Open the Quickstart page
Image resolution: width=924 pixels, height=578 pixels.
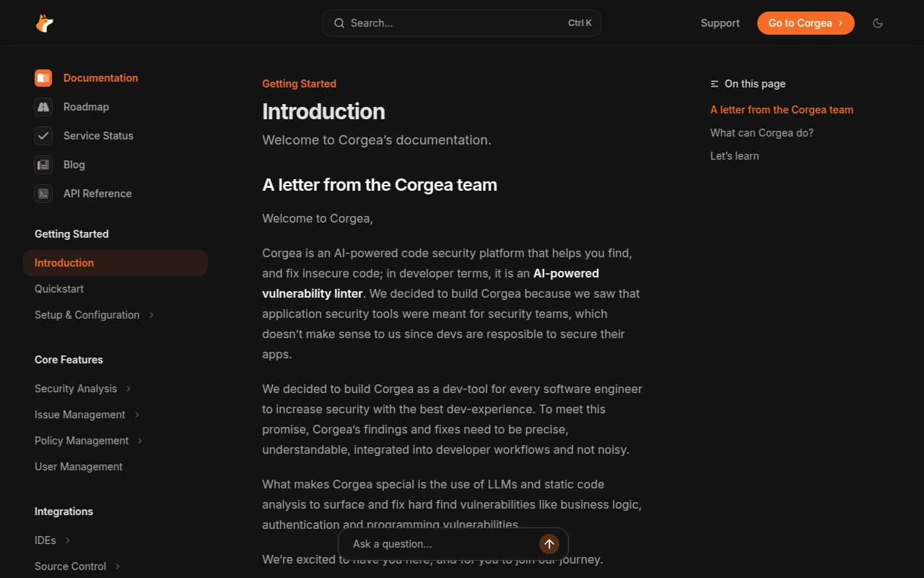click(x=59, y=289)
